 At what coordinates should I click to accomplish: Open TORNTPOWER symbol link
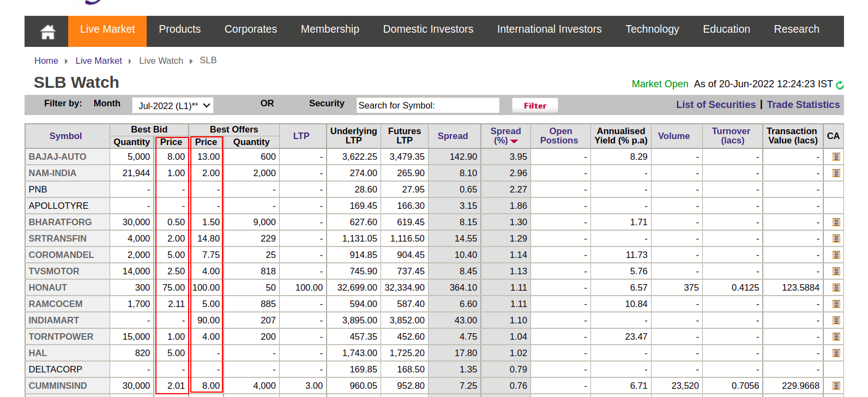point(61,337)
